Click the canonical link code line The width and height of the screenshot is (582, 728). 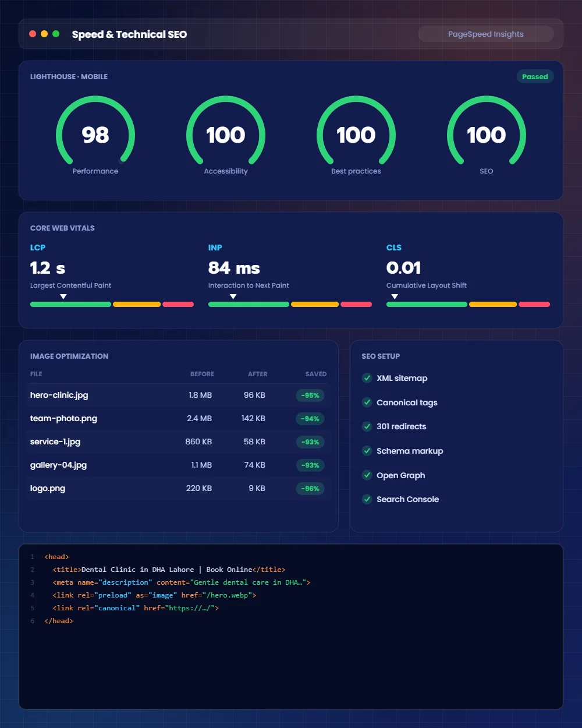click(136, 608)
